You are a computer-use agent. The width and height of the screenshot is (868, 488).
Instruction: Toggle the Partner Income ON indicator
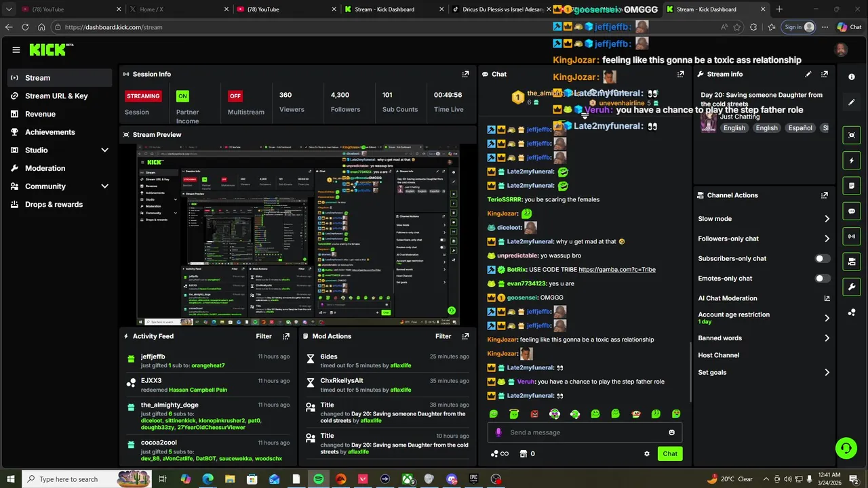[182, 96]
